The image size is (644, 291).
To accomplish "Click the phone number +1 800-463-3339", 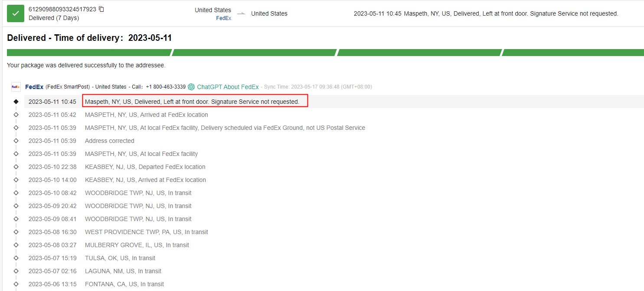I will point(166,87).
